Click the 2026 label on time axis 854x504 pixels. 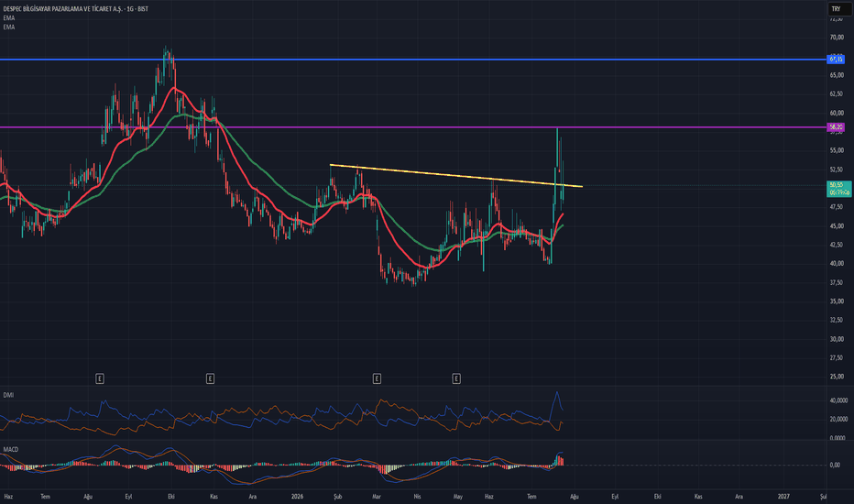297,497
